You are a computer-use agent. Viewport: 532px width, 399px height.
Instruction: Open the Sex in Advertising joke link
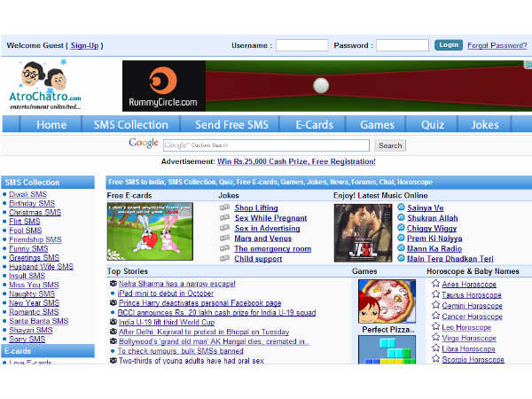tap(267, 228)
